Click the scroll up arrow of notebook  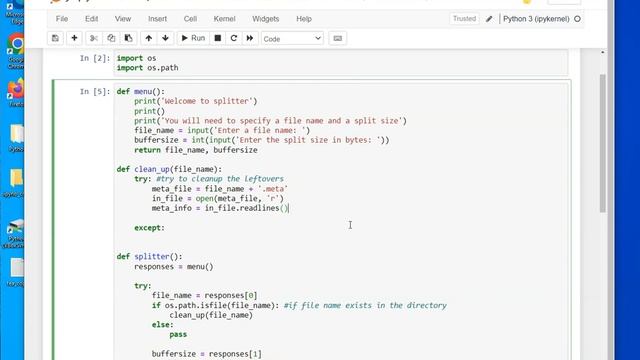(x=603, y=52)
